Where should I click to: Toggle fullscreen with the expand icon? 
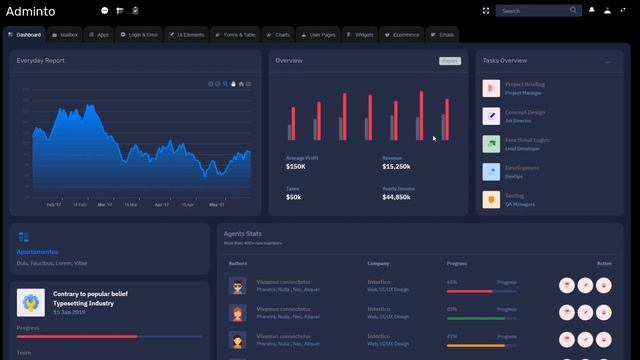[486, 11]
